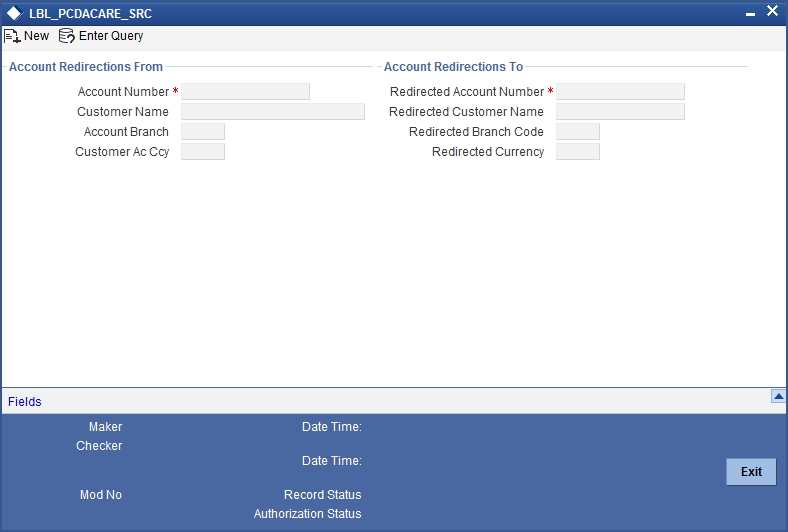This screenshot has height=532, width=788.
Task: Open the Fields link
Action: 25,402
